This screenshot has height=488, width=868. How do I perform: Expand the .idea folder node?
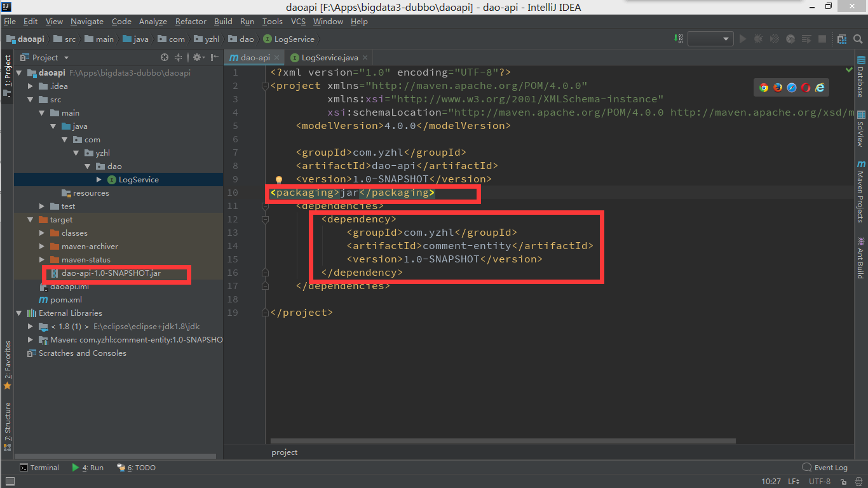point(31,86)
